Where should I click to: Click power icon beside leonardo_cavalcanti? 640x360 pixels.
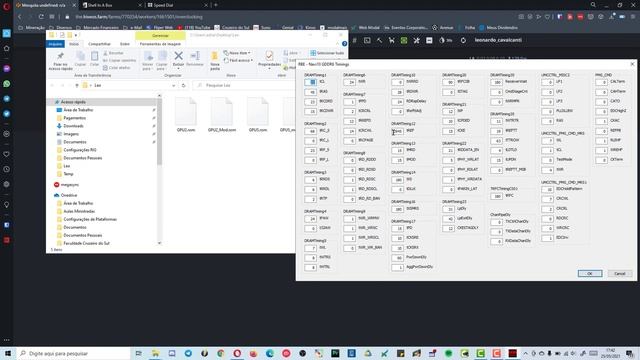463,40
